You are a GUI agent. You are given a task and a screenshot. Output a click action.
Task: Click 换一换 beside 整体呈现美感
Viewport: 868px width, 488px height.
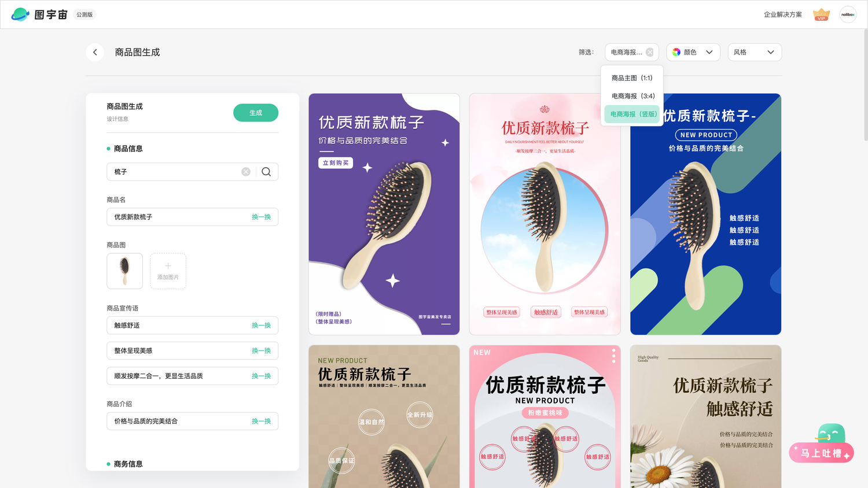tap(261, 351)
